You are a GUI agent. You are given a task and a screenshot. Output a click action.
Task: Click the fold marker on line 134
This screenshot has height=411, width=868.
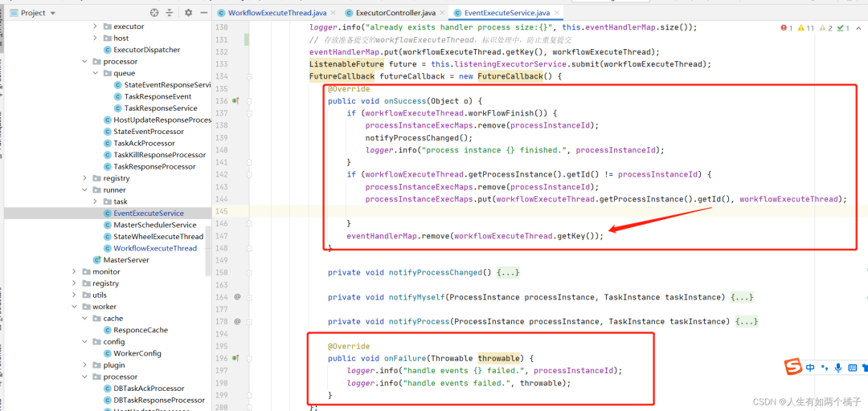coord(250,75)
